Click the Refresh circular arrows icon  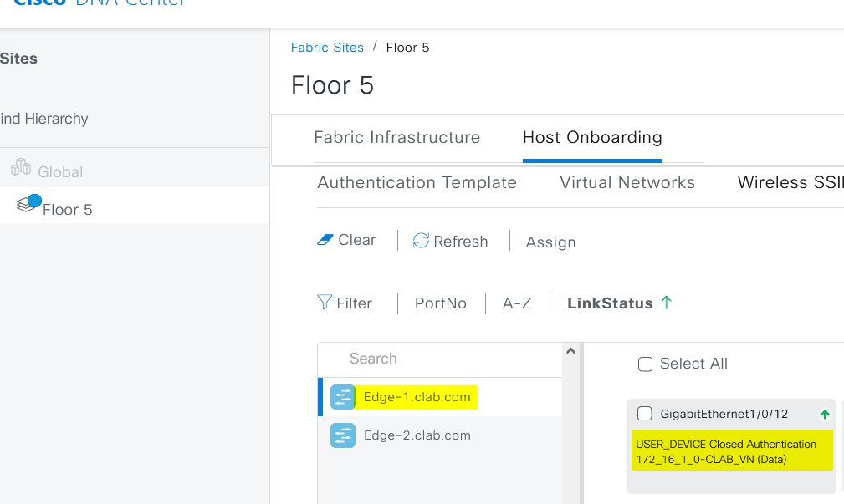click(x=421, y=241)
